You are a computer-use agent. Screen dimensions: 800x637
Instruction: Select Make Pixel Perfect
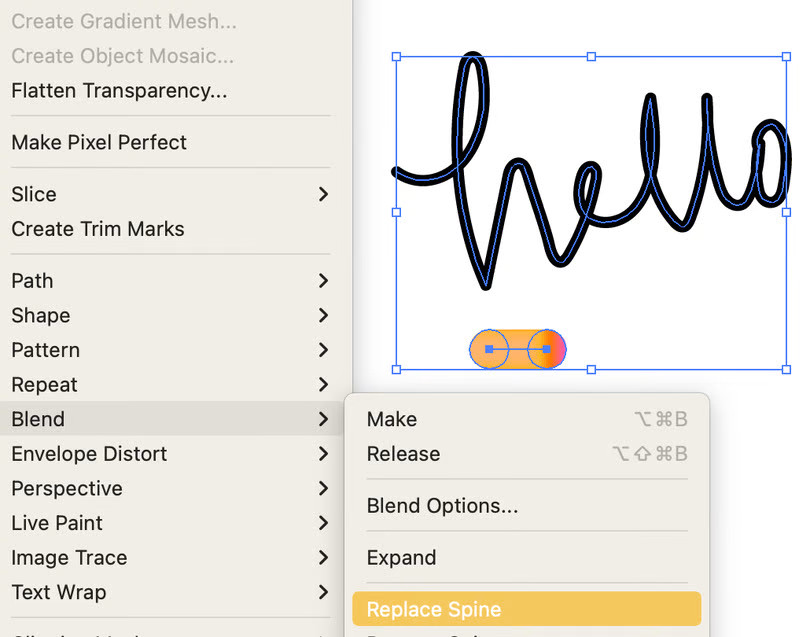click(99, 142)
